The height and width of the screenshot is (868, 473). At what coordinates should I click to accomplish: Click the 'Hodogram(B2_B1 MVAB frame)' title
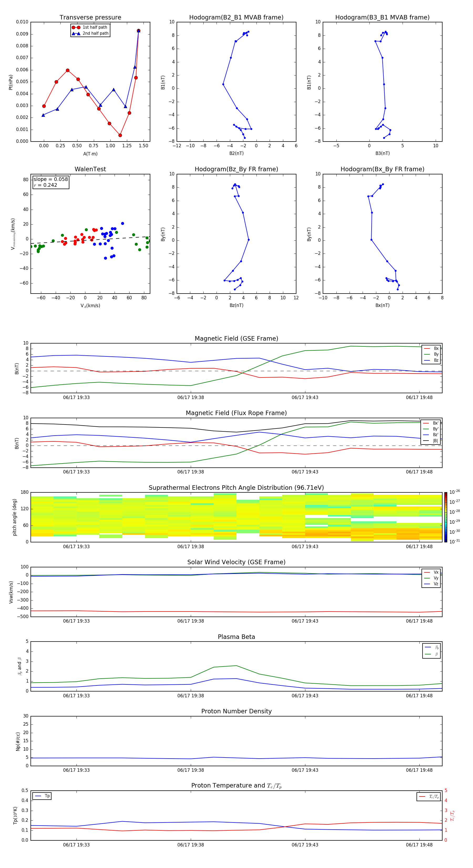236,18
